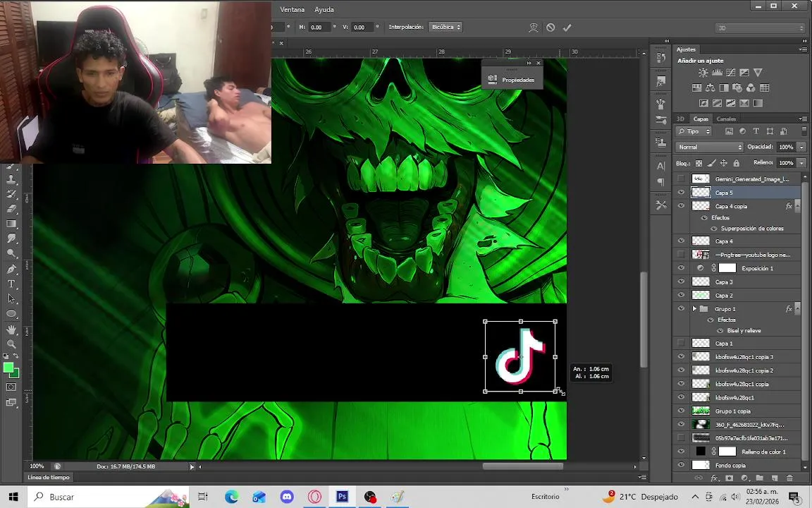Show the Capa 1 layer
Image resolution: width=812 pixels, height=508 pixels.
[681, 343]
